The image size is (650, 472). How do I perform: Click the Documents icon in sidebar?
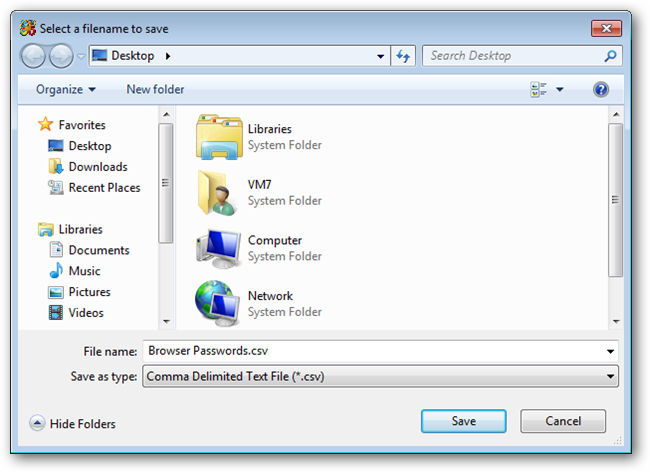[x=56, y=249]
